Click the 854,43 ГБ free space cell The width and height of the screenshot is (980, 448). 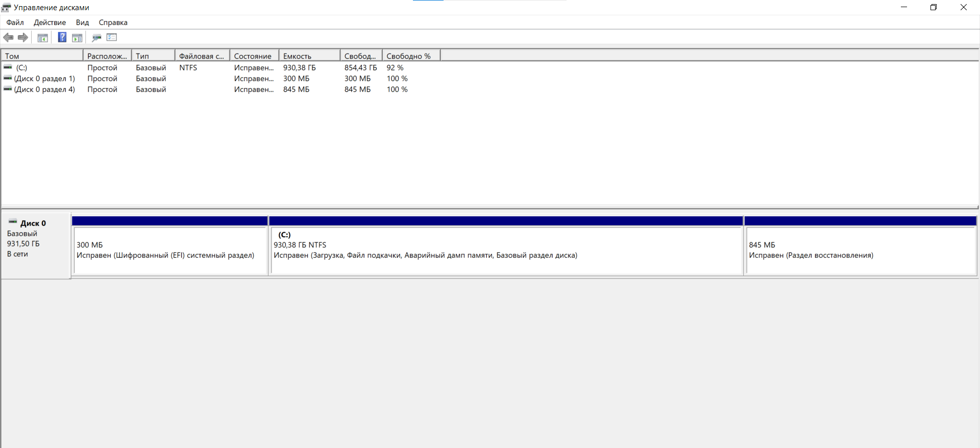360,67
